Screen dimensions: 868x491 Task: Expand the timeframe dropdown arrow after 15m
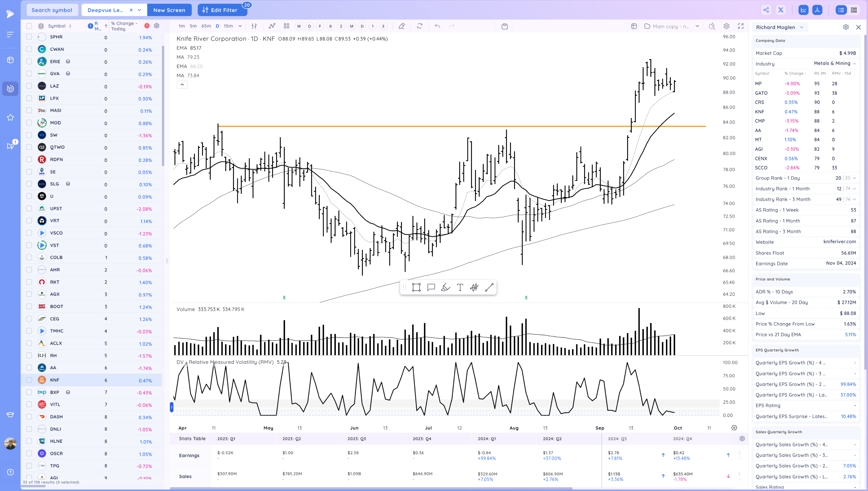pos(240,26)
